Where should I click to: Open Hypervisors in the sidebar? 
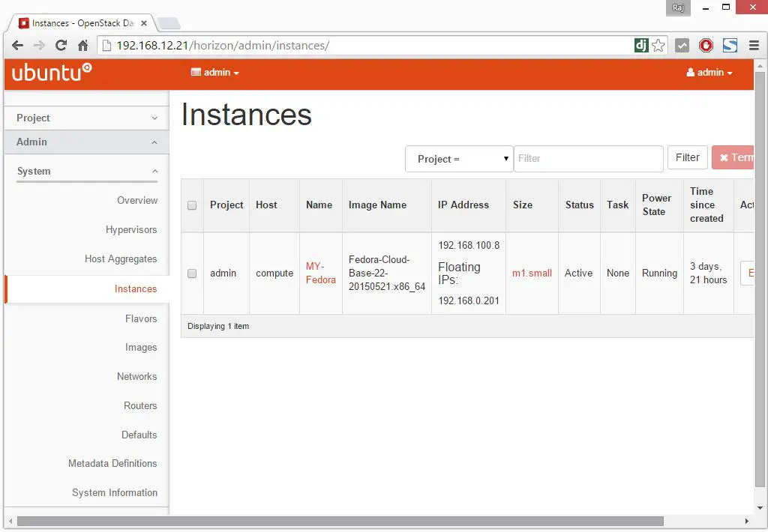(x=131, y=229)
